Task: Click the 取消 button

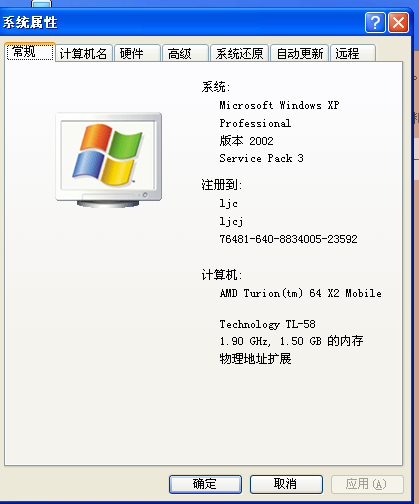Action: (286, 484)
